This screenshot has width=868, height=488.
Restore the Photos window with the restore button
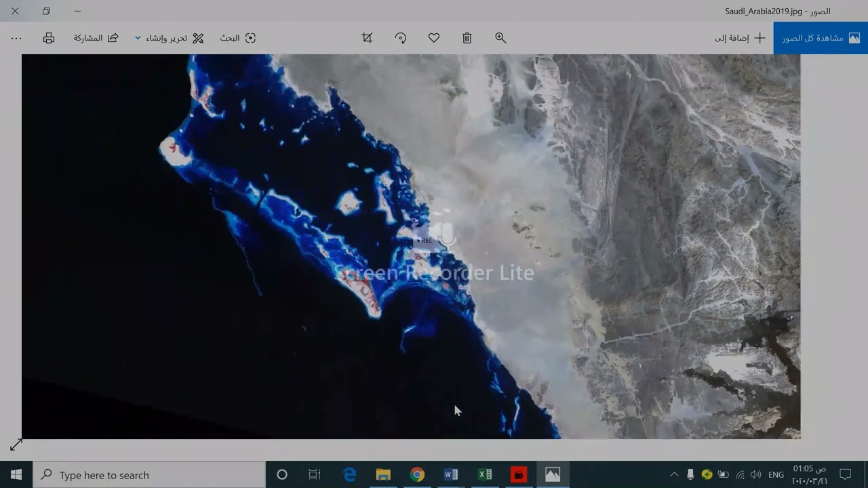pos(46,11)
